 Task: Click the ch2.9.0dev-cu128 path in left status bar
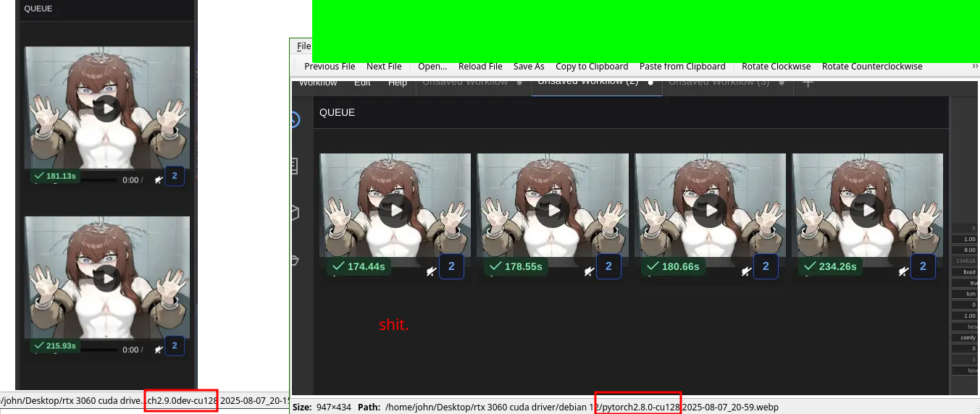pyautogui.click(x=182, y=400)
